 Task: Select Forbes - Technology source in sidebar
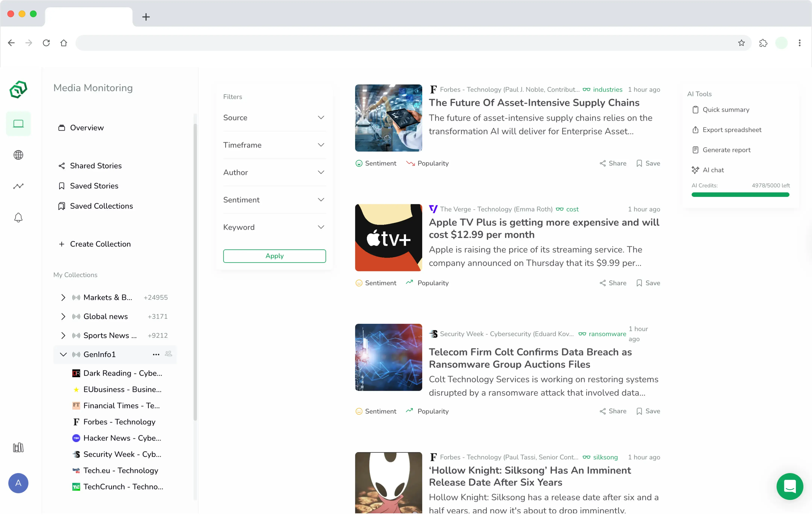click(x=114, y=421)
